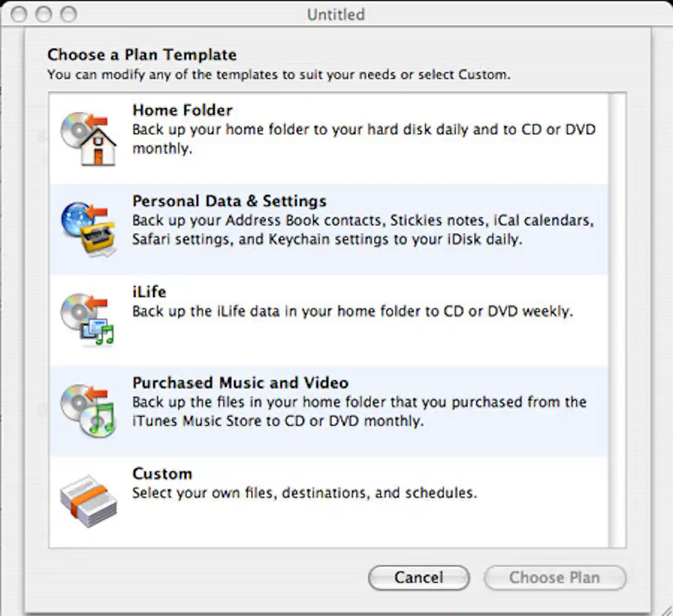
Task: Click the Cancel button
Action: pos(418,578)
